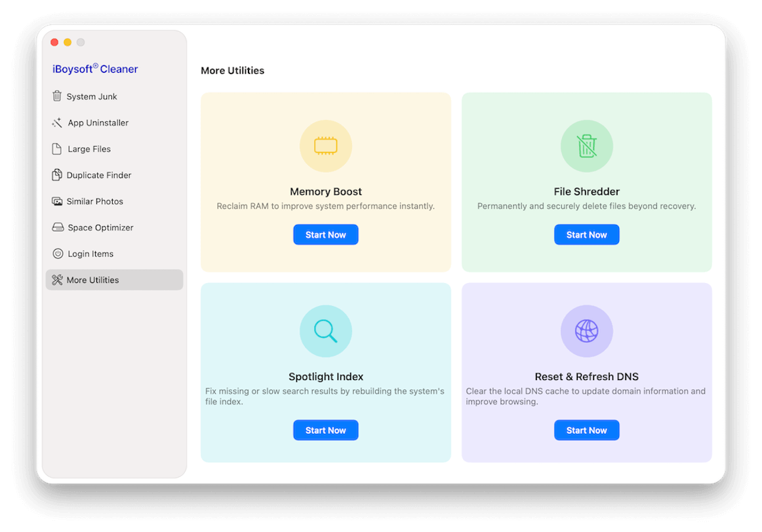Start the File Shredder utility

[586, 234]
